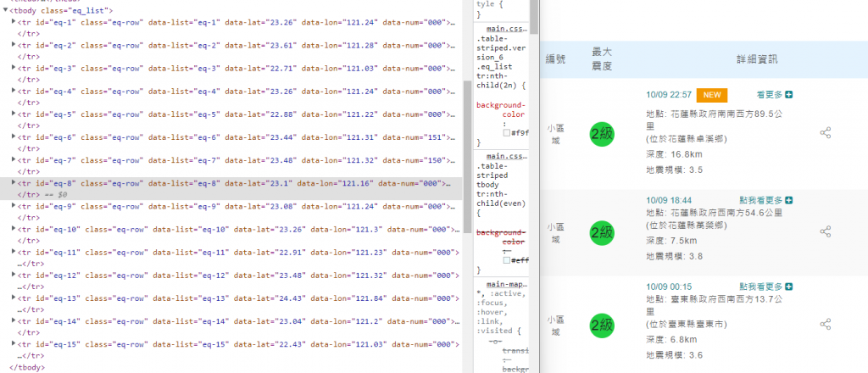Click the 位於花蓮縣卓溪鄉 location text
868x373 pixels.
pos(687,139)
